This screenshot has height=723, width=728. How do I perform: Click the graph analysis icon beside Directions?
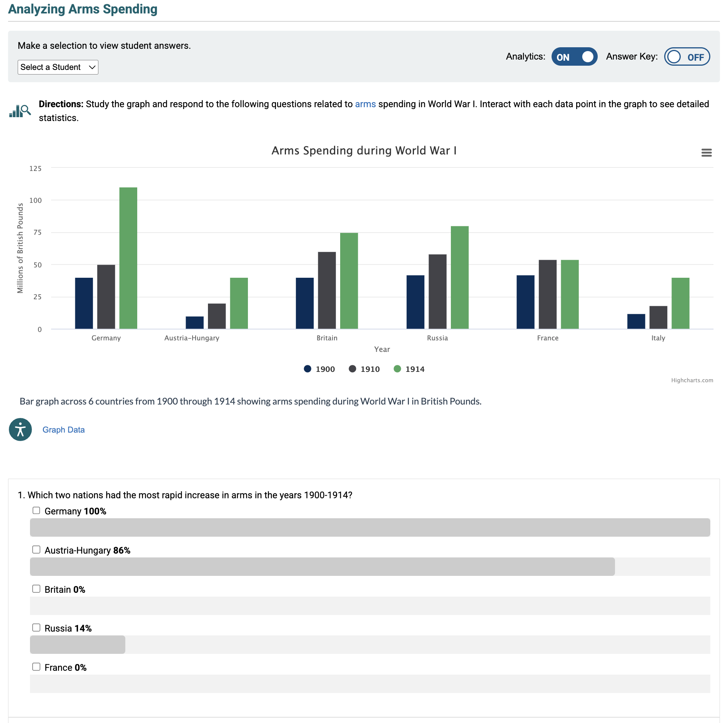tap(20, 111)
